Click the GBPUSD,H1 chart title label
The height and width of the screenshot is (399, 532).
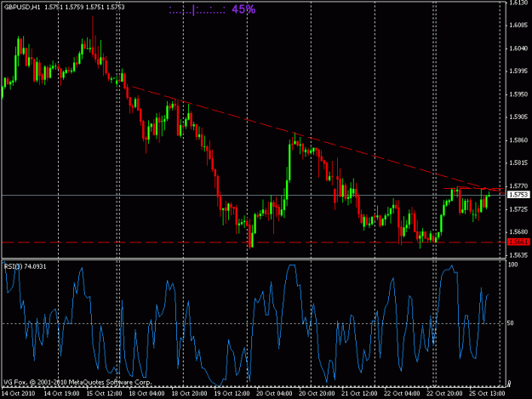[x=22, y=7]
